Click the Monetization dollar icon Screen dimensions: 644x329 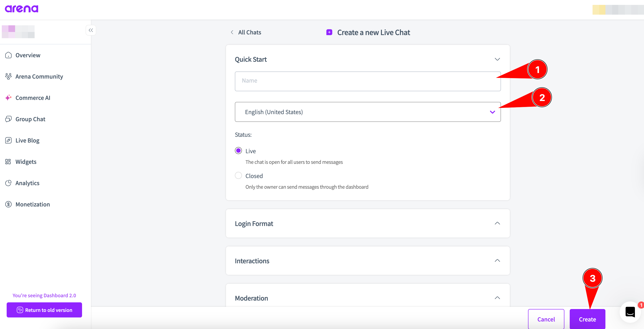8,204
